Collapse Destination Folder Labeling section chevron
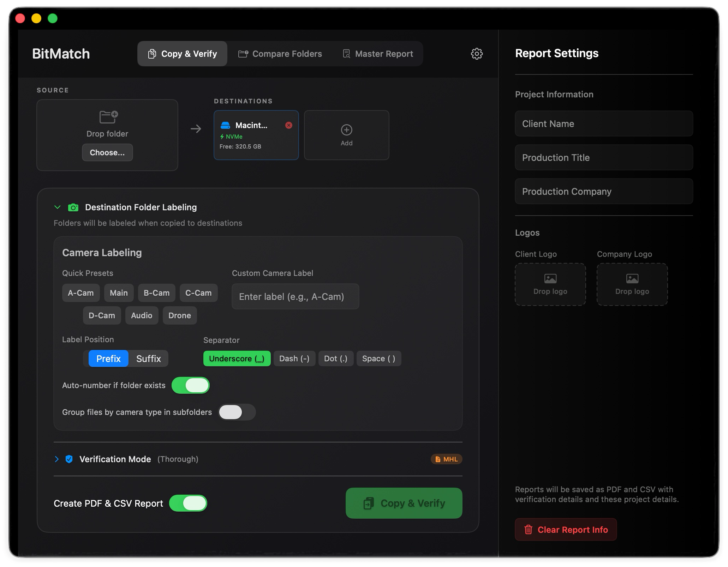 (x=57, y=207)
